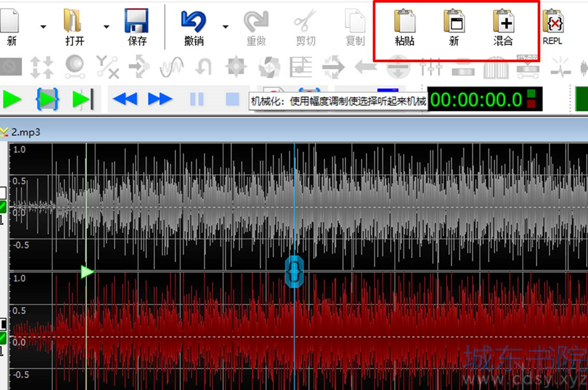The height and width of the screenshot is (390, 588).
Task: Stop playback with the square stop button
Action: tap(232, 100)
